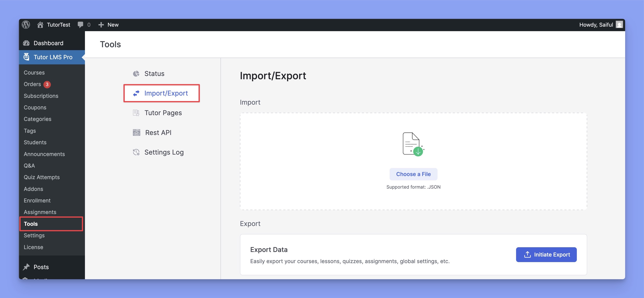Select the Tutor LMS Pro menu
The height and width of the screenshot is (298, 644).
pyautogui.click(x=52, y=57)
